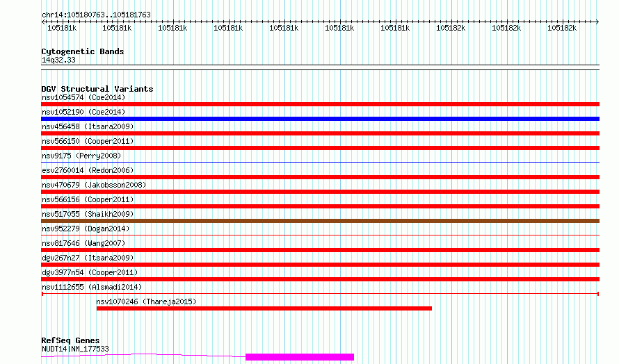Viewport: 619px width, 364px height.
Task: Click the red bar under esv2760014
Action: pyautogui.click(x=320, y=177)
